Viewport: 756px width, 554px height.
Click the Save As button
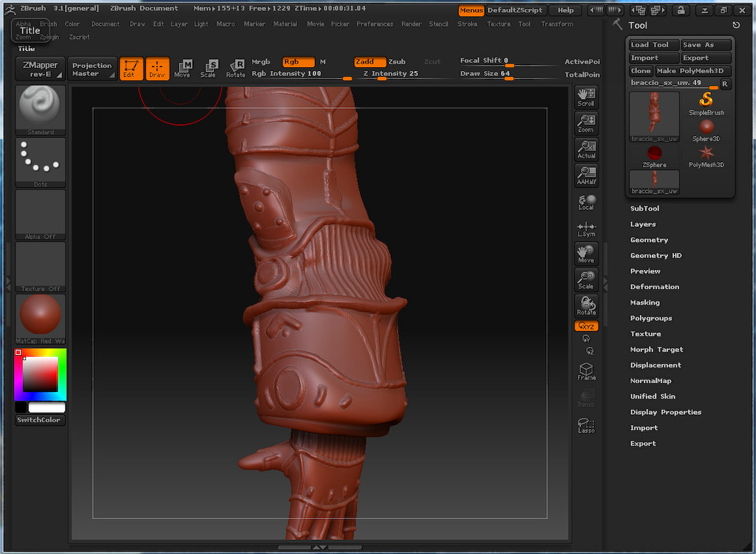tap(706, 45)
